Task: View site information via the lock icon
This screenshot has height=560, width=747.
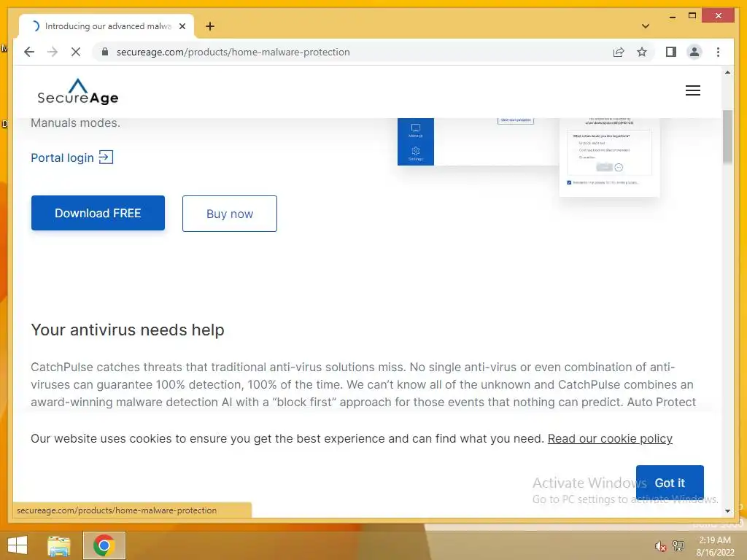Action: click(x=105, y=52)
